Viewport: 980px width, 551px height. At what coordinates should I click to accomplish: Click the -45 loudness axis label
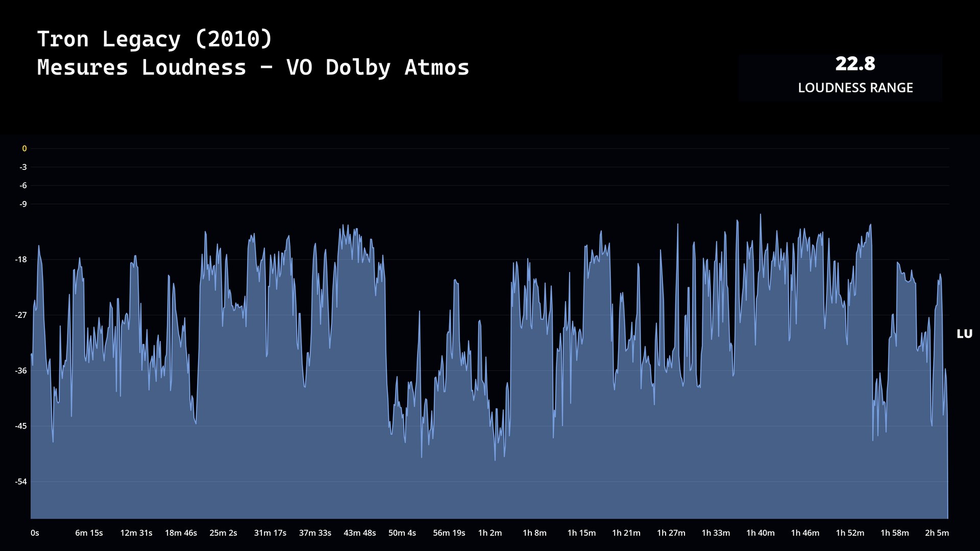tap(21, 426)
